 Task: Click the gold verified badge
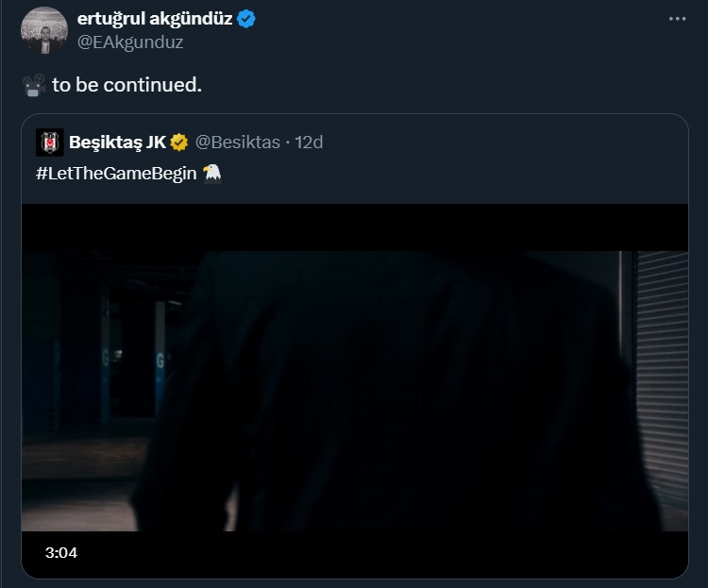[x=179, y=143]
